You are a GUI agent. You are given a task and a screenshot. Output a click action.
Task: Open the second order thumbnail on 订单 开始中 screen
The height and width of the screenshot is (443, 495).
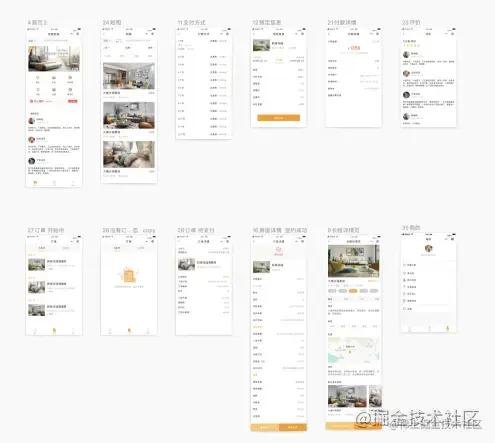[37, 287]
